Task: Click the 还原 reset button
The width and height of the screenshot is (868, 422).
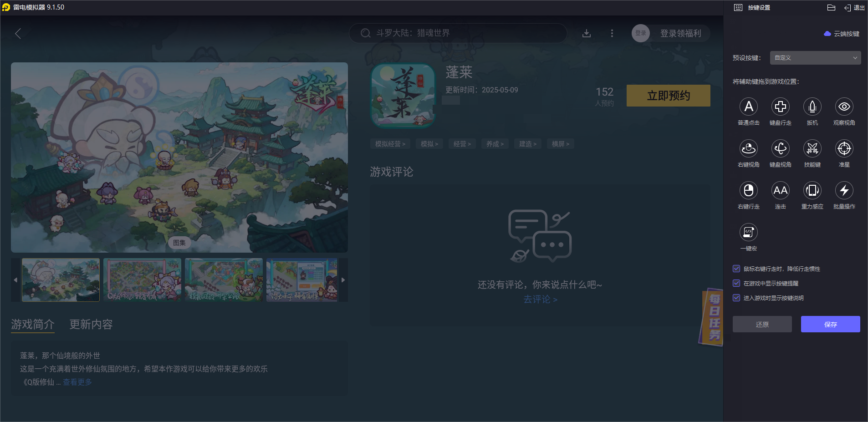Action: [762, 324]
